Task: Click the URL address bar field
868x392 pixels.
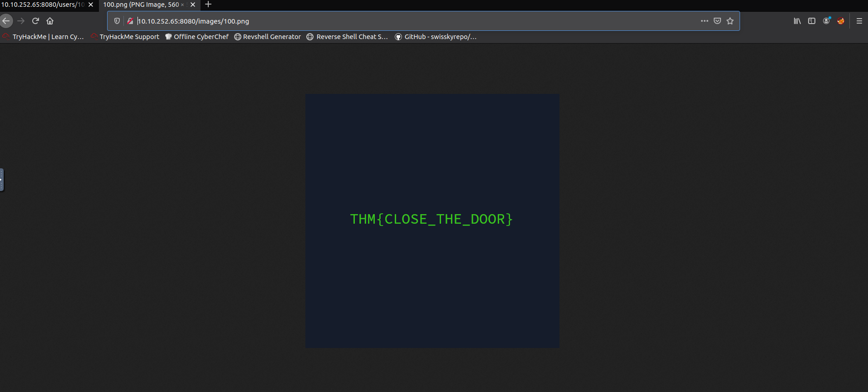Action: [408, 21]
